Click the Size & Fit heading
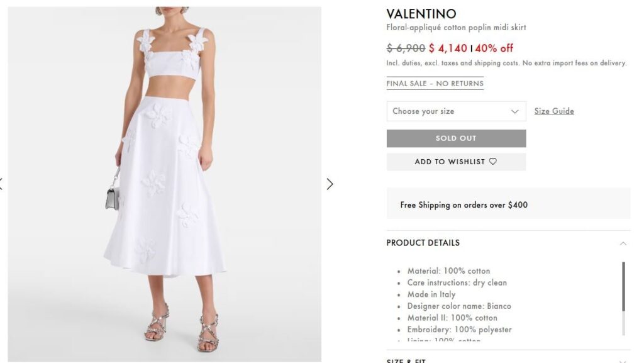The image size is (644, 363). tap(406, 360)
